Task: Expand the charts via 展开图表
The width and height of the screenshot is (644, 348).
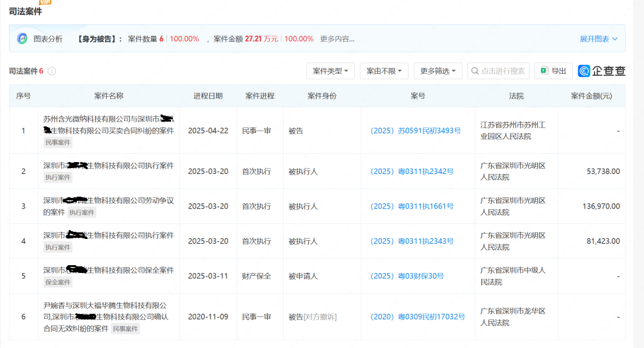Action: pos(598,39)
